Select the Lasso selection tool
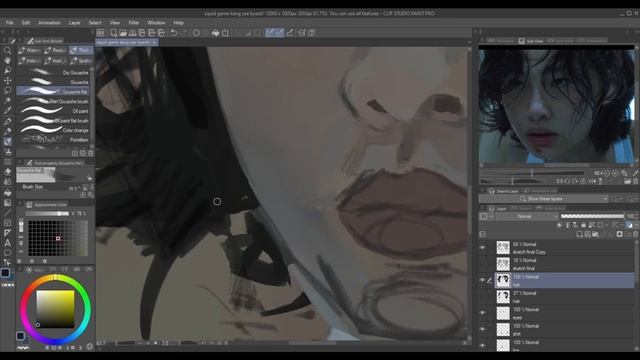Screen dimensions: 640x360 pyautogui.click(x=7, y=90)
